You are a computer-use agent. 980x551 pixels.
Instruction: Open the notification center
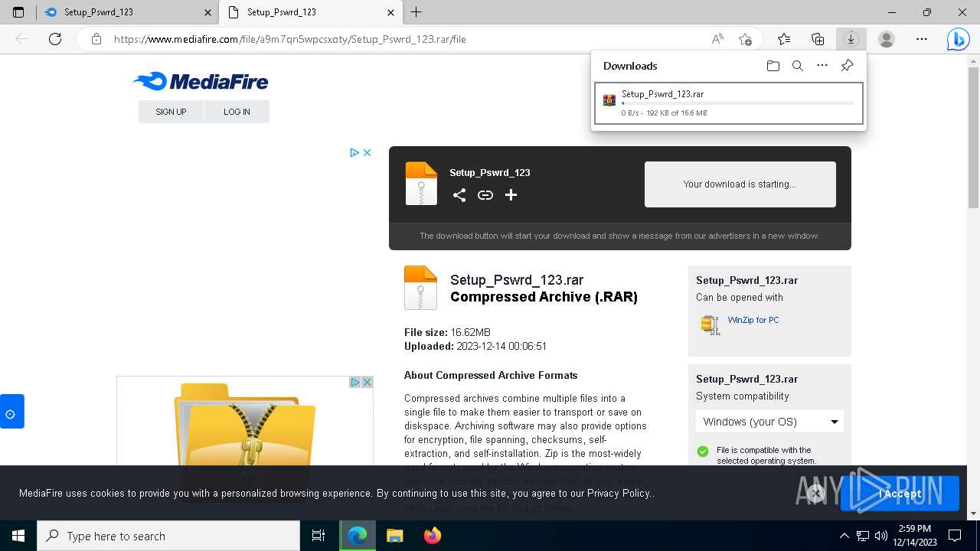[955, 536]
